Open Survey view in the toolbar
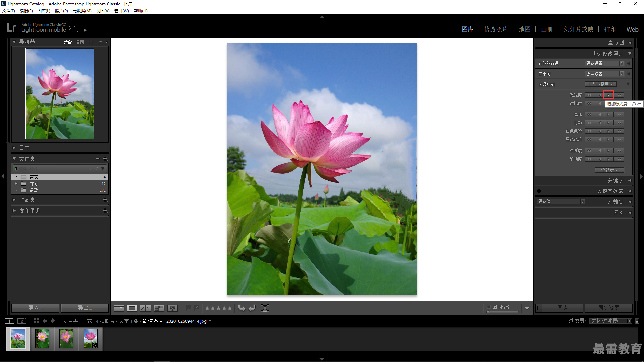This screenshot has height=362, width=644. pyautogui.click(x=159, y=308)
